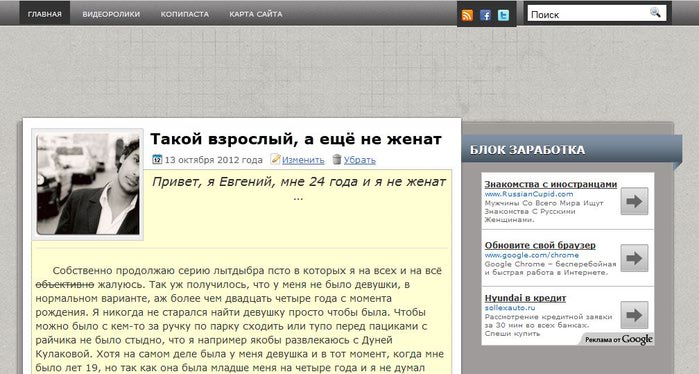699x374 pixels.
Task: Open ad link Знакомства с иностранцами
Action: coord(551,184)
